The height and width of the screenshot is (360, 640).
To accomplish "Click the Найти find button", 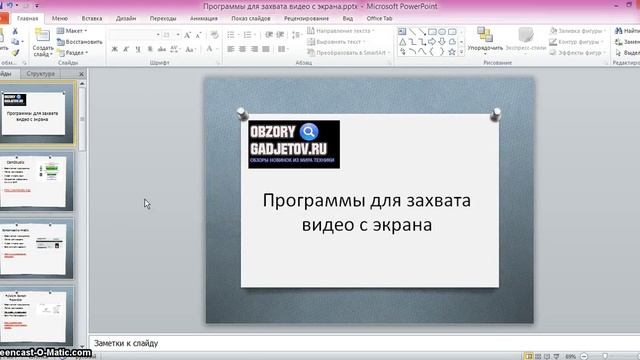I will coord(627,31).
